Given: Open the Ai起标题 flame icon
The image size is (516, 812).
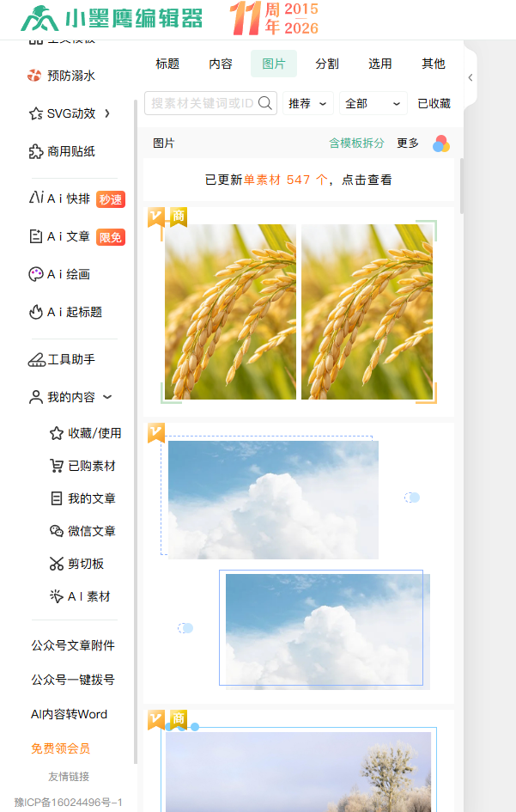Looking at the screenshot, I should click(36, 312).
